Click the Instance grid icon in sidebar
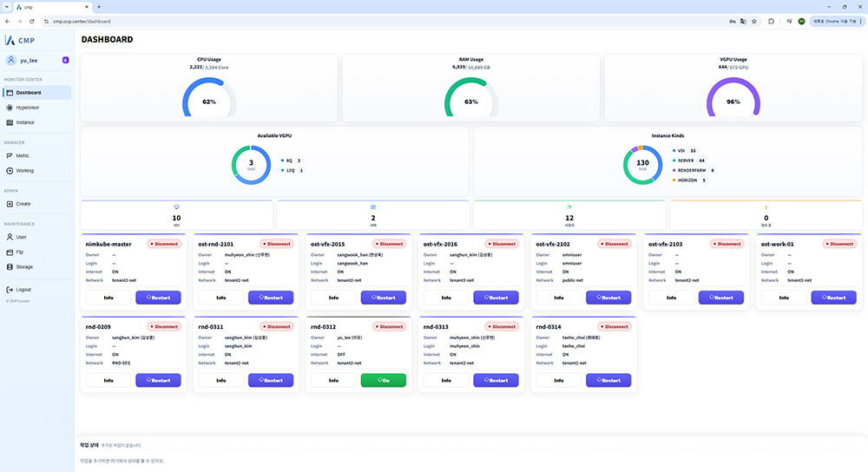This screenshot has width=868, height=472. pyautogui.click(x=10, y=122)
